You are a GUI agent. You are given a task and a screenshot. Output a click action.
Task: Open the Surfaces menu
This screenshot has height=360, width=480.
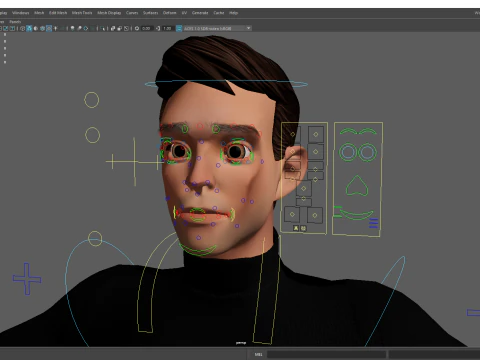click(150, 13)
